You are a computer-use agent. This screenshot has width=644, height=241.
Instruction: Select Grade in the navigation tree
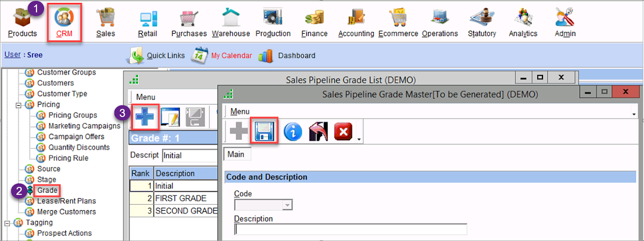(47, 191)
